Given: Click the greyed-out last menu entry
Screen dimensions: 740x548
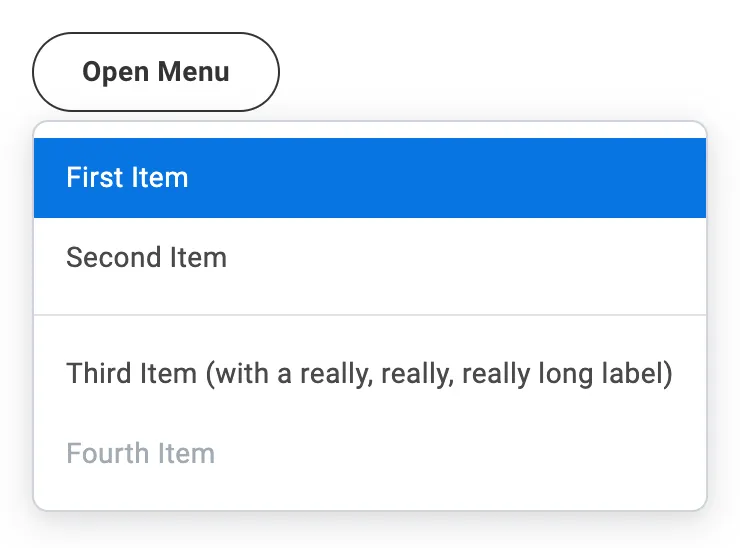Looking at the screenshot, I should pyautogui.click(x=370, y=453).
